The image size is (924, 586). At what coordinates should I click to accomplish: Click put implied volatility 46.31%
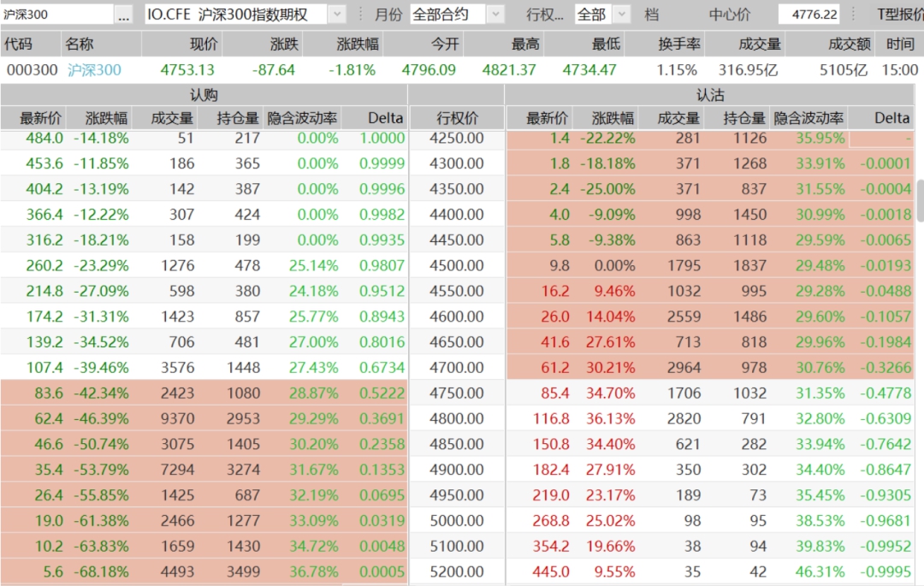(820, 571)
